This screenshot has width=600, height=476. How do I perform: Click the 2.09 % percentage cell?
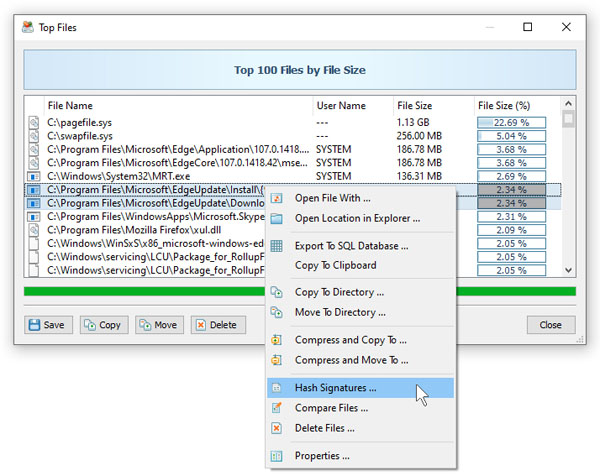pyautogui.click(x=511, y=230)
